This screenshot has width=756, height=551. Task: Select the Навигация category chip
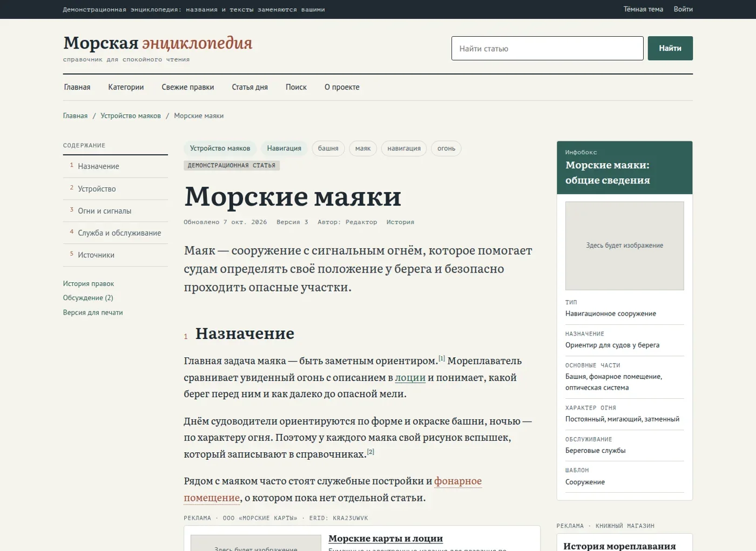tap(284, 148)
